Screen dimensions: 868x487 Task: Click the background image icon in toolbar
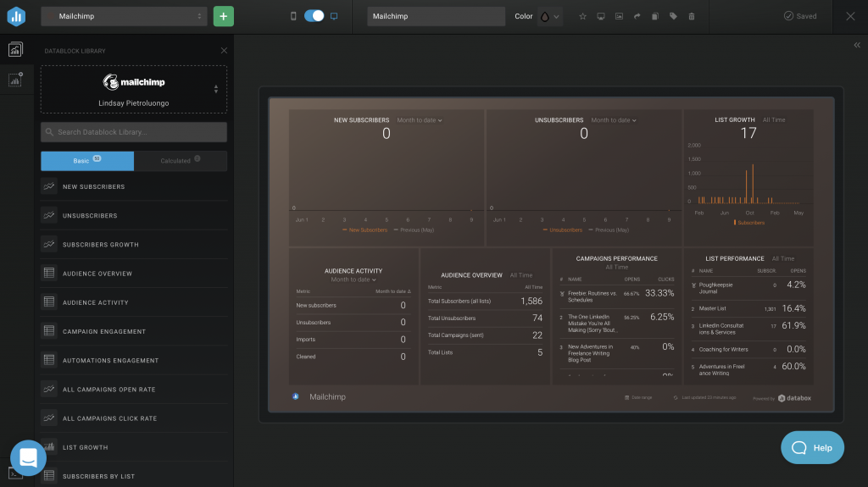619,16
